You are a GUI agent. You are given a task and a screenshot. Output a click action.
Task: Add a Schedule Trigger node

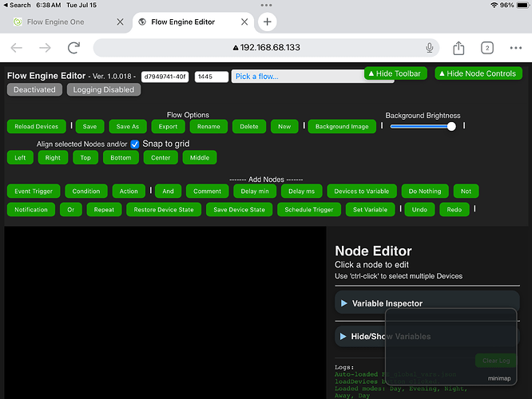(x=309, y=210)
